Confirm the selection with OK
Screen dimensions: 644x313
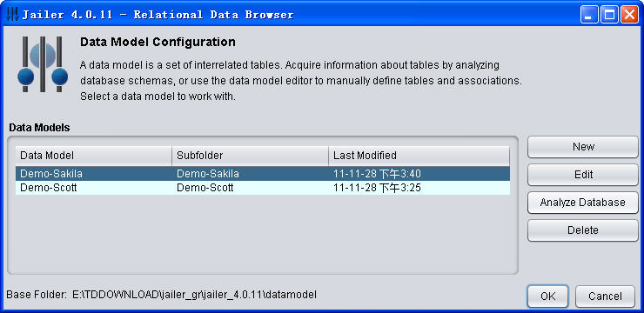click(548, 296)
